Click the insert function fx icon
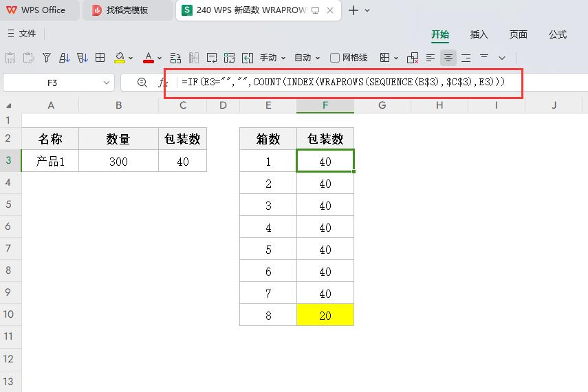Screen dimensions: 588x392 tap(163, 83)
